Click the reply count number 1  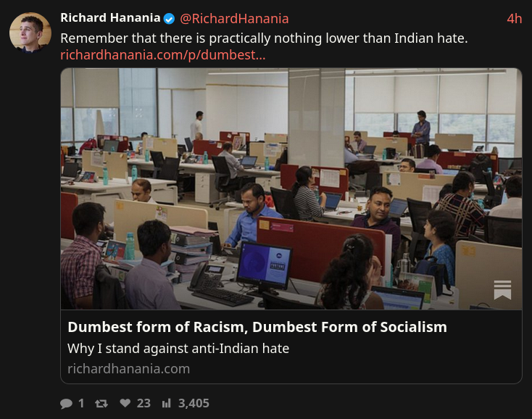81,403
